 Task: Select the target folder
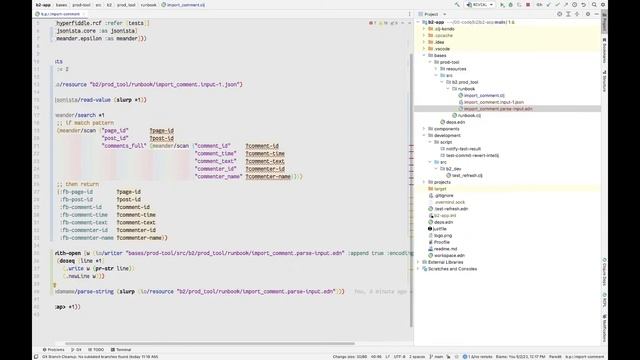[437, 189]
